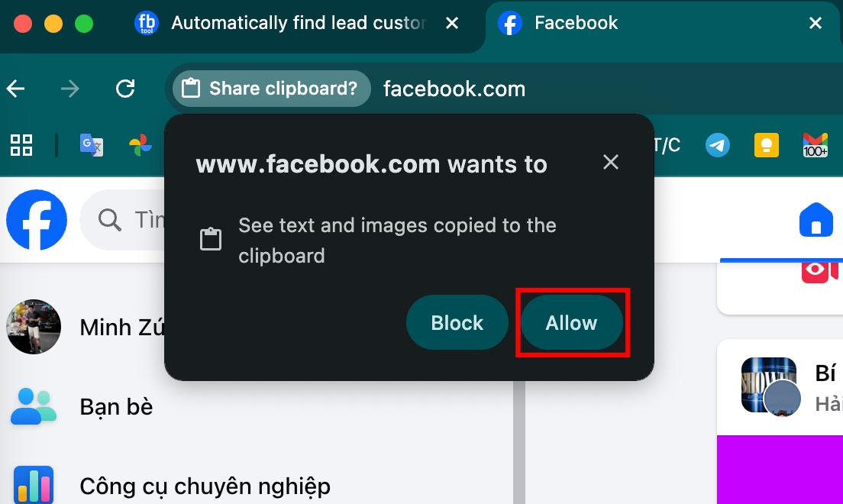843x504 pixels.
Task: Open the Google Translate bookmark icon
Action: (x=92, y=145)
